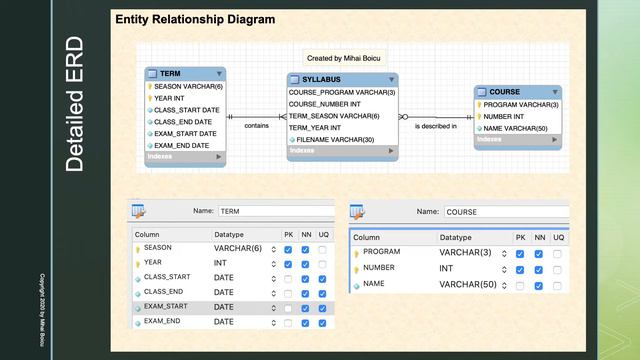Click the COURSE table editor icon beside Name
Screen dimensions: 640x360
(357, 212)
